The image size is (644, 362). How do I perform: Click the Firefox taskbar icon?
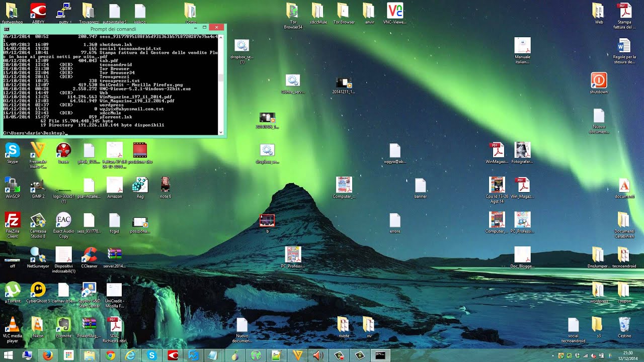pyautogui.click(x=48, y=355)
